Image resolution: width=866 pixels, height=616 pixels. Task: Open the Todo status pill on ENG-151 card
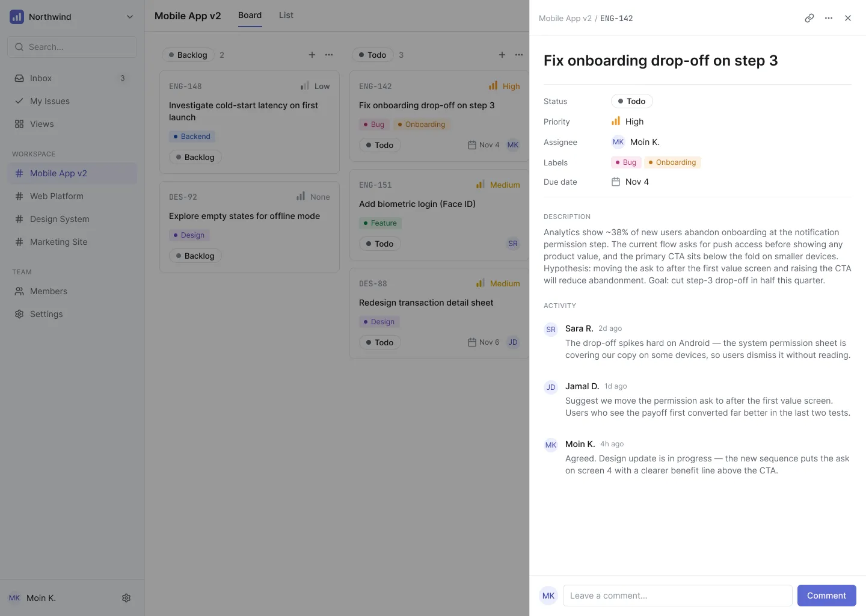tap(380, 244)
